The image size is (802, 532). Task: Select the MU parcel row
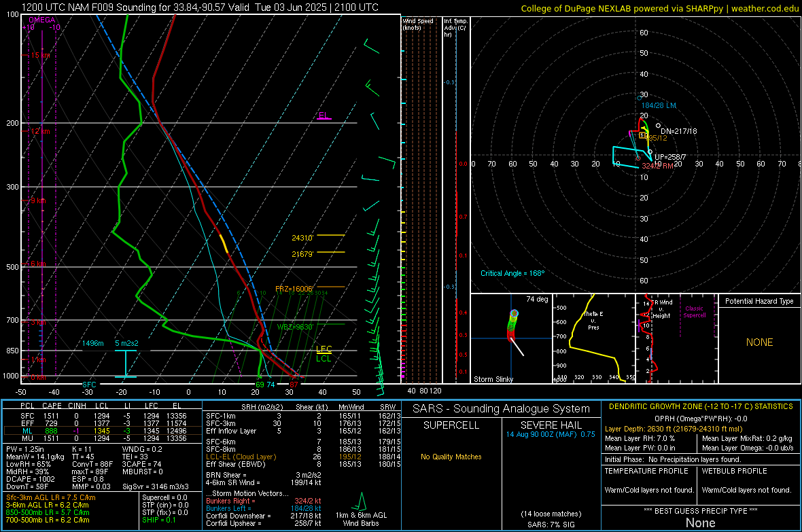click(103, 438)
